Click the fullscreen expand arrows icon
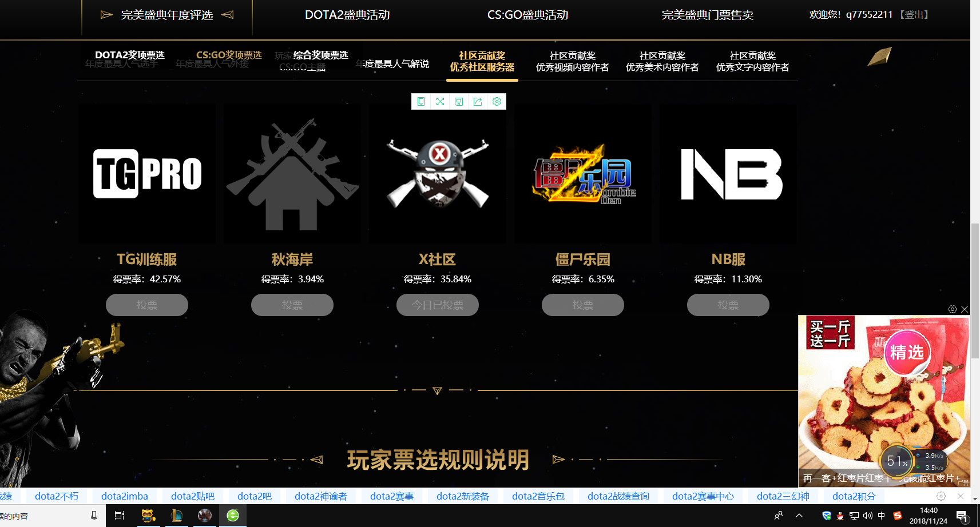Viewport: 980px width, 527px height. pos(440,102)
